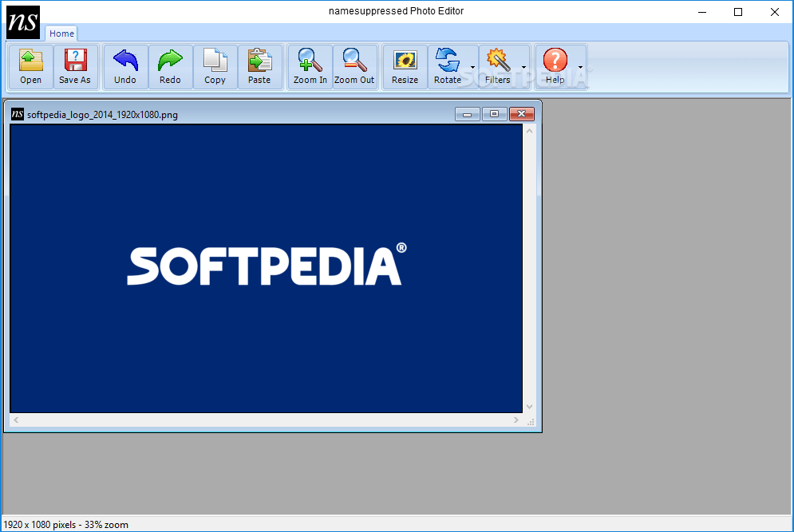
Task: Redo with the green arrow icon
Action: (170, 61)
